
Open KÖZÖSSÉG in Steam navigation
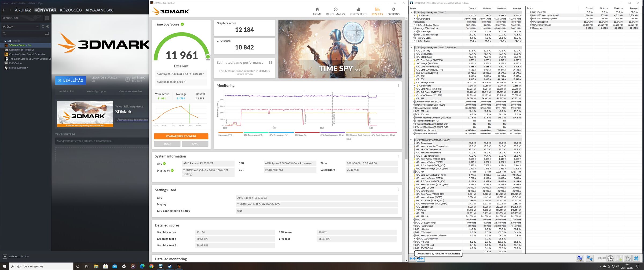71,10
